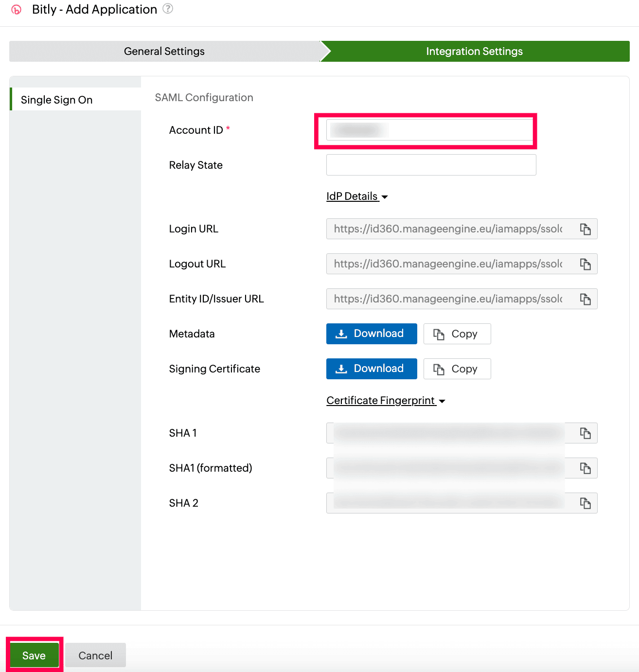Copy the Signing Certificate
This screenshot has width=639, height=672.
457,369
